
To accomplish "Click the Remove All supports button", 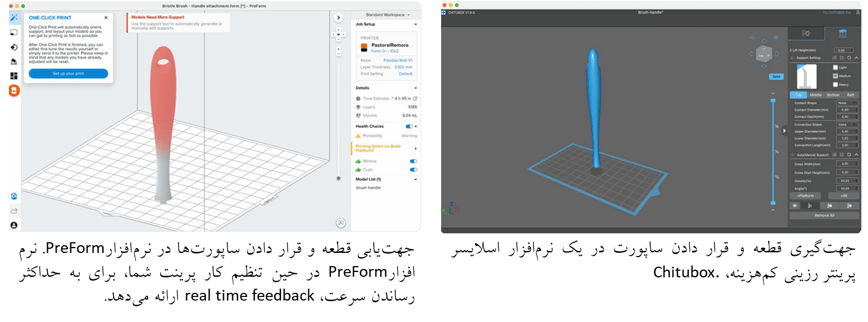I will [x=824, y=215].
